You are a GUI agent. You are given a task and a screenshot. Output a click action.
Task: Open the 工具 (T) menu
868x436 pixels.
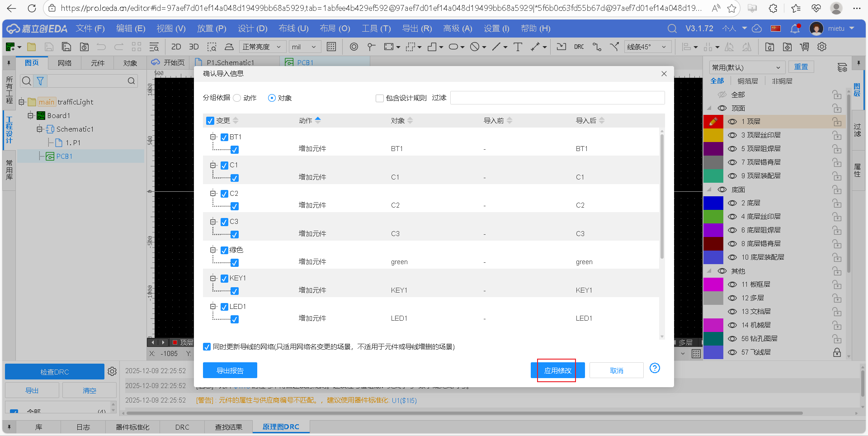[x=376, y=28]
